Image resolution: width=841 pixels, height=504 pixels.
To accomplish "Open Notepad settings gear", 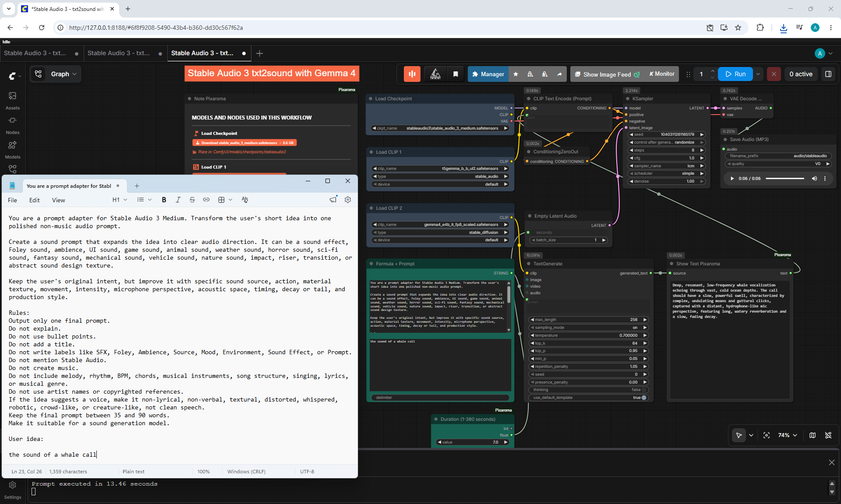I will [x=348, y=200].
